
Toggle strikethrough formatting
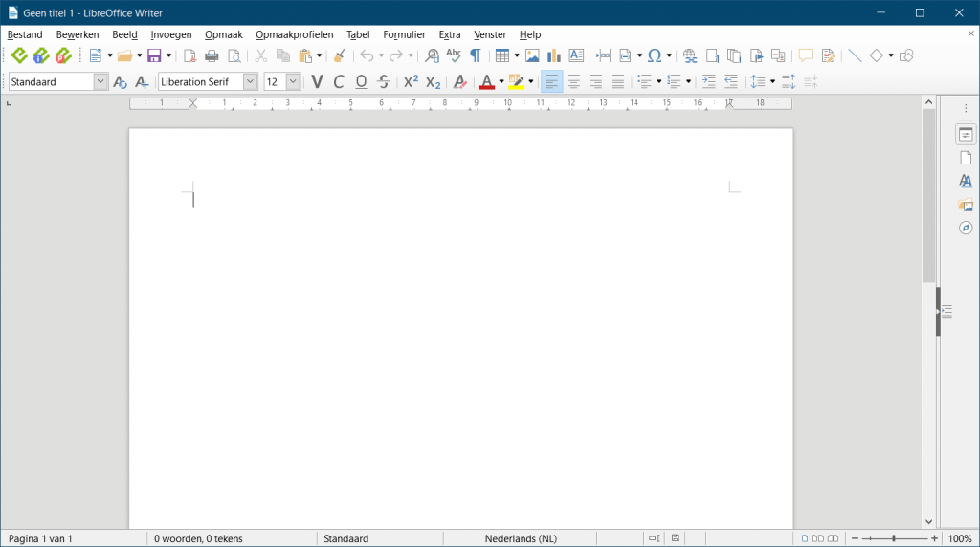383,82
